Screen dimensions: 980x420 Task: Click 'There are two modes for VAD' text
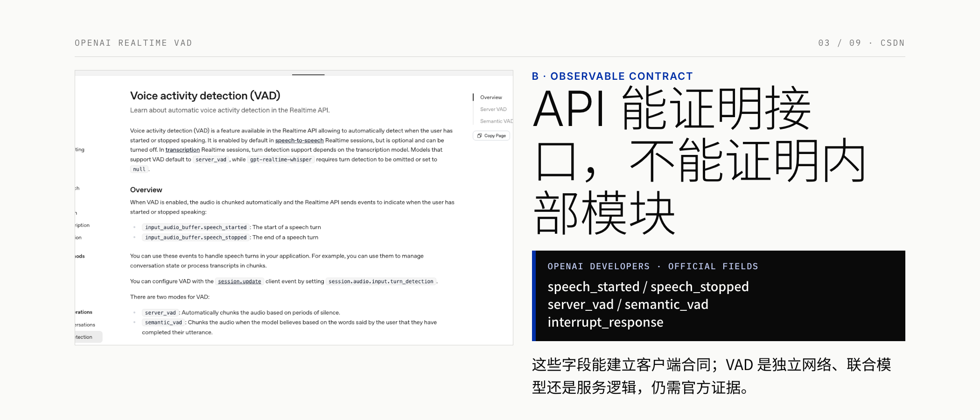click(x=170, y=297)
